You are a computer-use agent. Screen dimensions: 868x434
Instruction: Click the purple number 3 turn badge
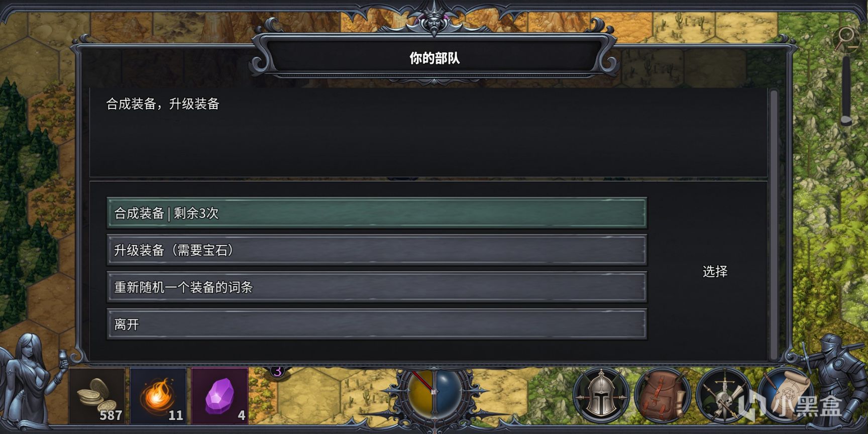[277, 372]
